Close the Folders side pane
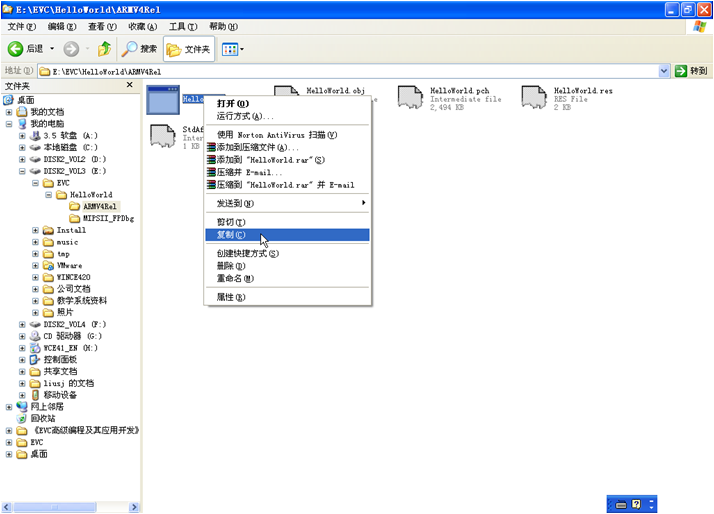Screen dimensions: 714x514 coord(129,86)
